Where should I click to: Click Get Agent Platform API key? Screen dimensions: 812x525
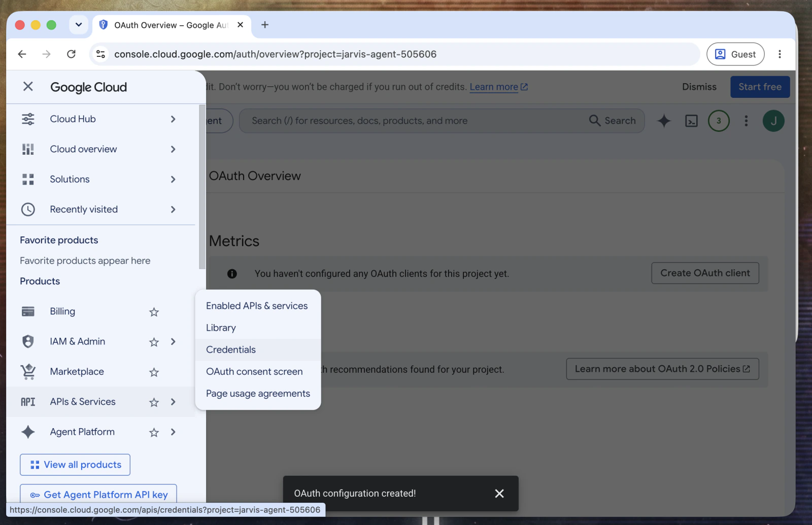[98, 494]
